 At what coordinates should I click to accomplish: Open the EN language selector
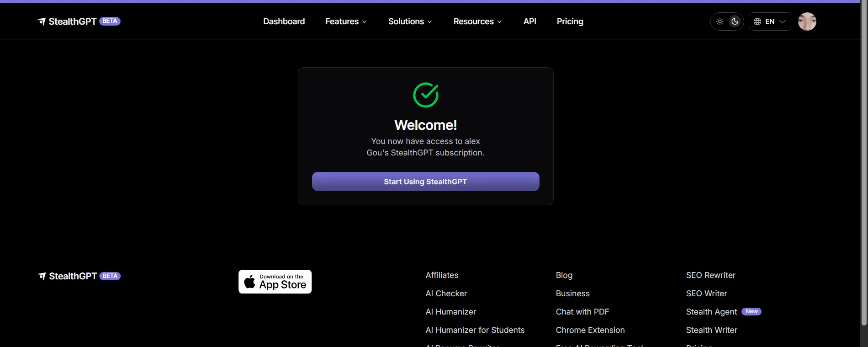click(x=770, y=21)
